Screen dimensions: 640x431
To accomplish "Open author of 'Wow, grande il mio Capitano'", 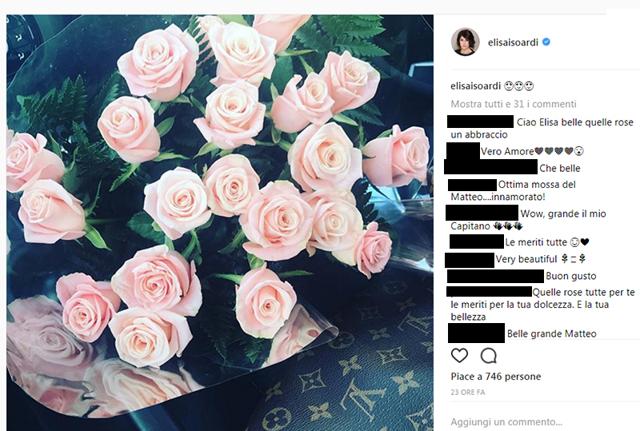I will click(x=482, y=213).
